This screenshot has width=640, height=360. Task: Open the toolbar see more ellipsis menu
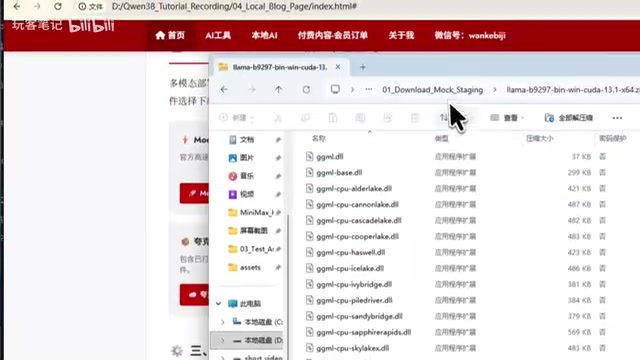point(617,118)
